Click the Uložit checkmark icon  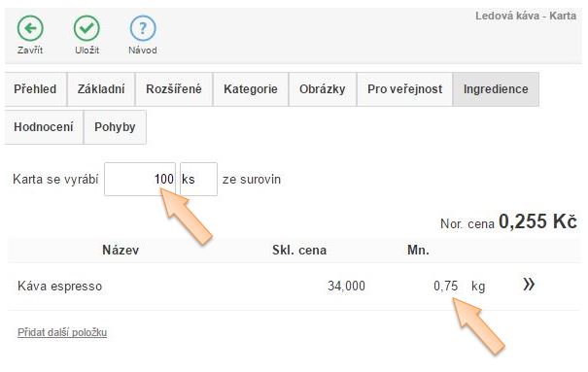[x=86, y=28]
